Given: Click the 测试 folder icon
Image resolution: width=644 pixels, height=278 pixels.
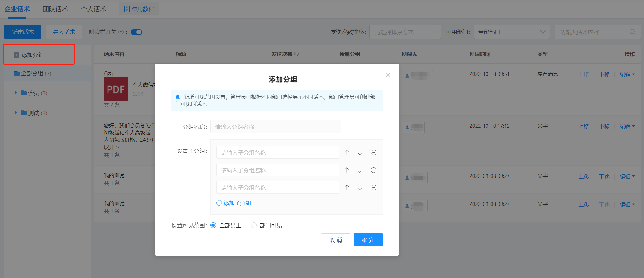Looking at the screenshot, I should click(x=24, y=113).
